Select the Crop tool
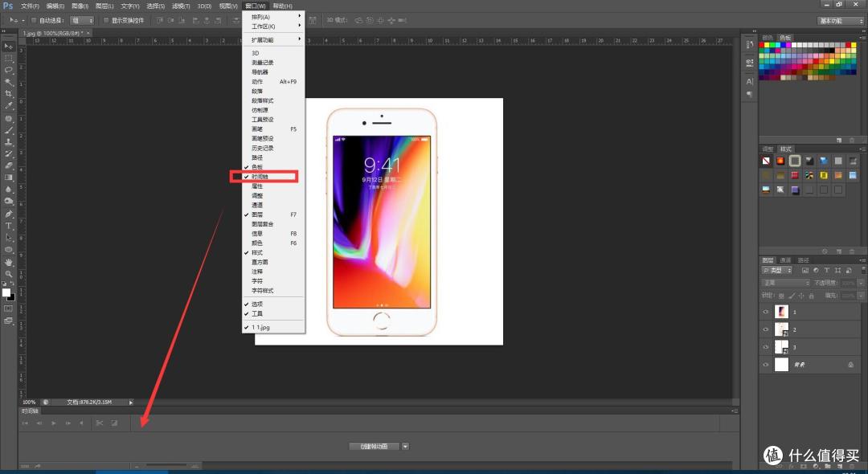868x474 pixels. [9, 94]
